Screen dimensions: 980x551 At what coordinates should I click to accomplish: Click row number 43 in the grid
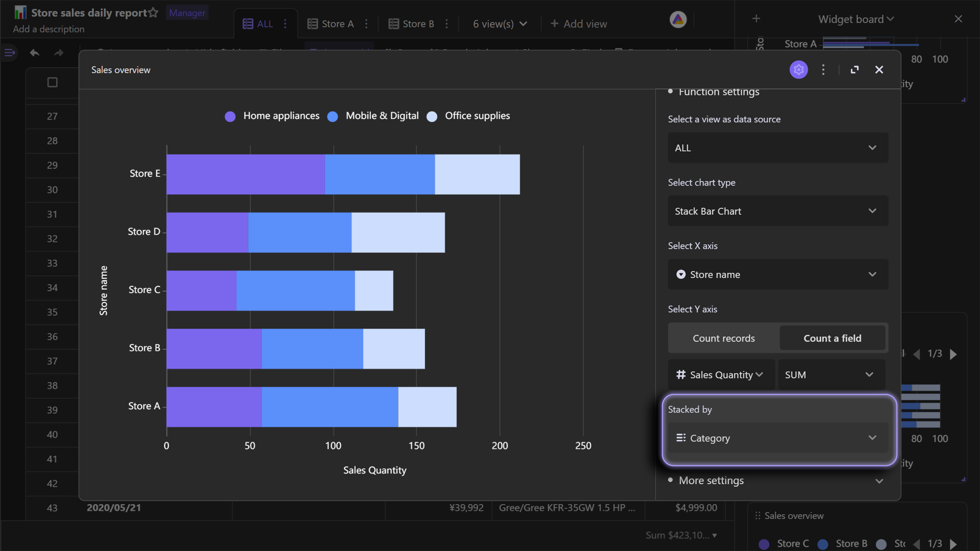pyautogui.click(x=52, y=508)
